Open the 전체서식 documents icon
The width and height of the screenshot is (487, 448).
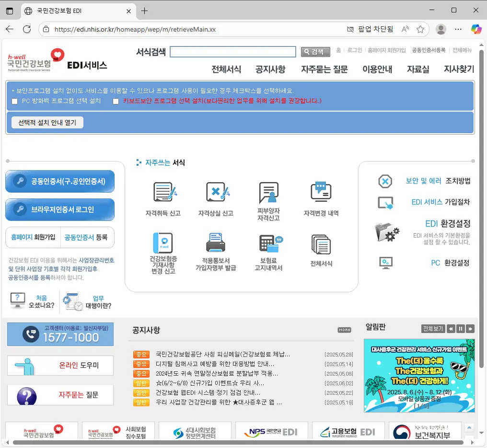(x=321, y=244)
